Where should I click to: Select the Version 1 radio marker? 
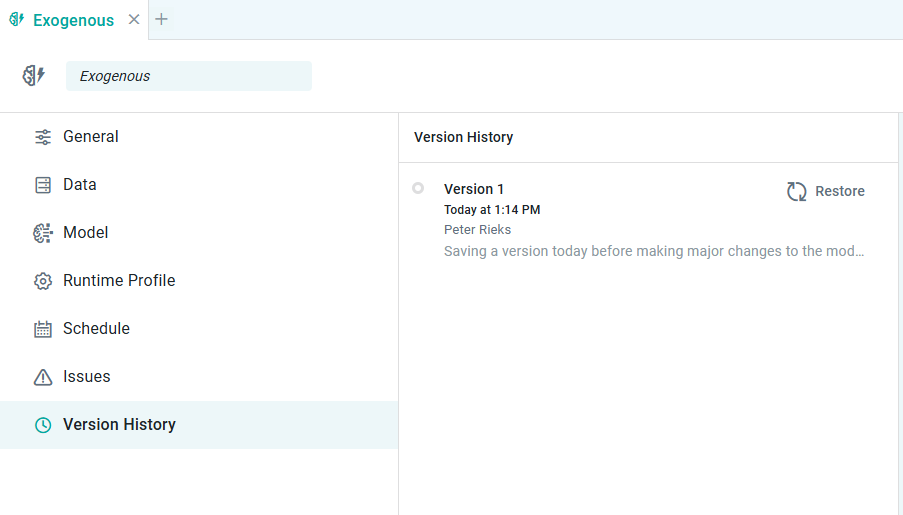click(x=418, y=188)
